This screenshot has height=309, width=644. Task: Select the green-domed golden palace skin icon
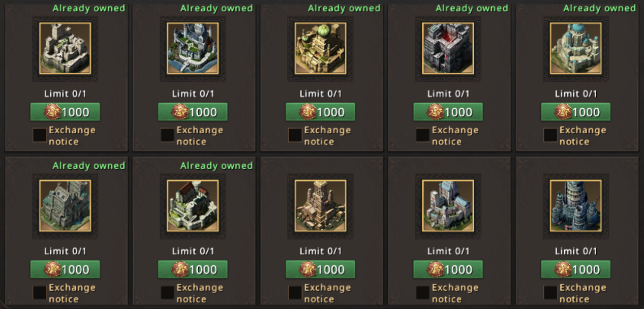(x=320, y=48)
